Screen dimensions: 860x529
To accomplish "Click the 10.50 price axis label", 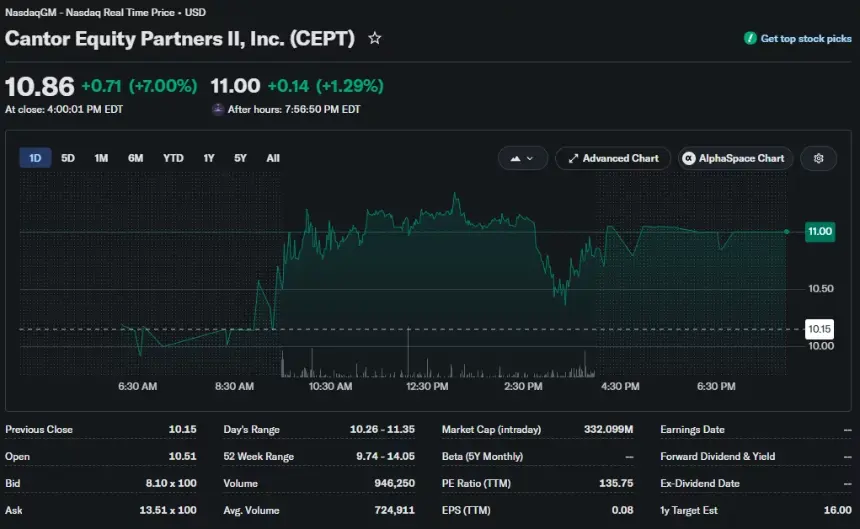I will pyautogui.click(x=821, y=289).
